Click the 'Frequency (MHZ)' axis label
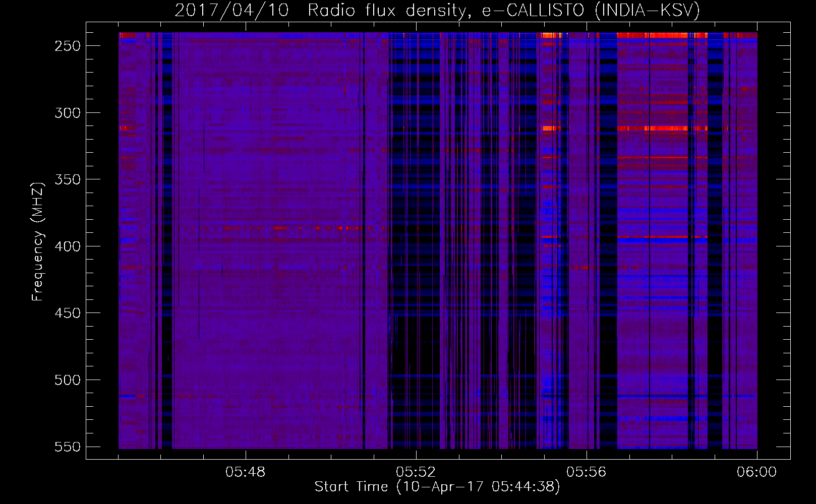This screenshot has height=504, width=816. pos(38,241)
